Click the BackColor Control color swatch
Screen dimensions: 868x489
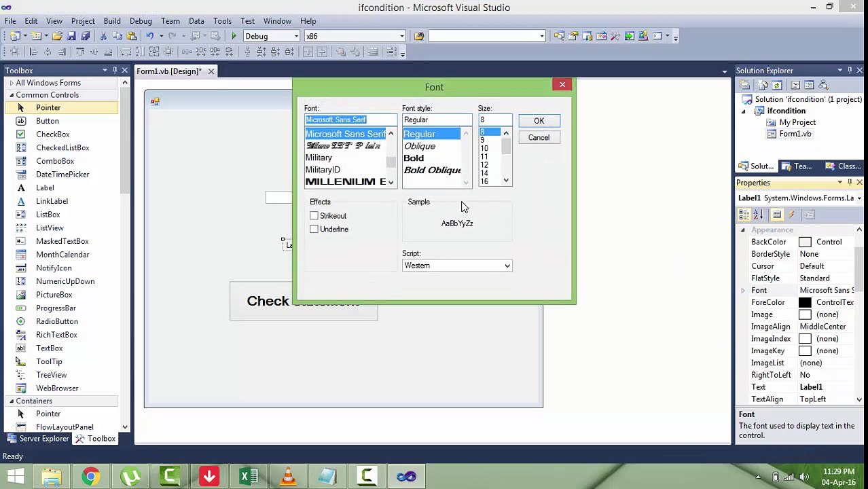click(x=805, y=242)
